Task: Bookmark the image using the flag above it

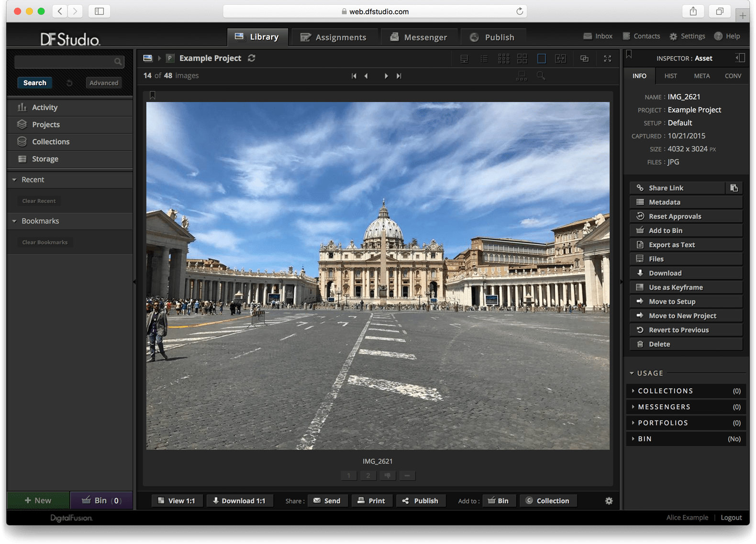Action: (153, 95)
